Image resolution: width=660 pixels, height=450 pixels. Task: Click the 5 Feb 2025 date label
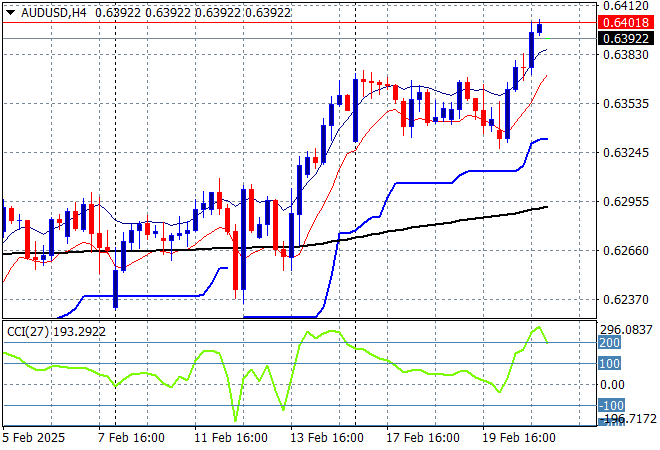point(34,438)
